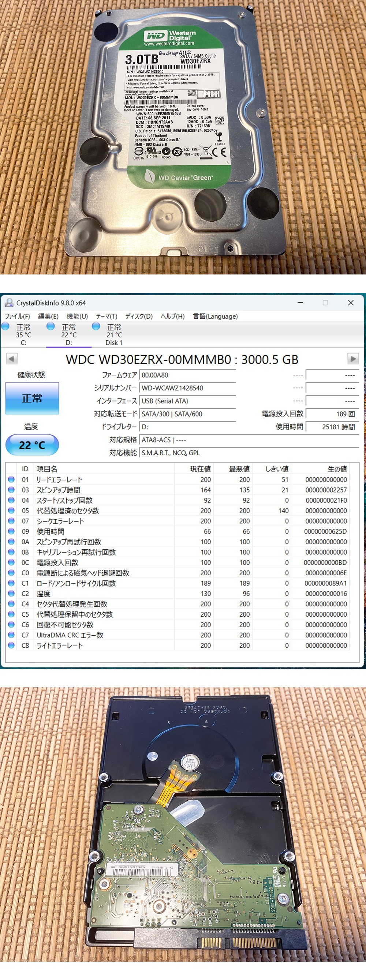This screenshot has width=366, height=980.
Task: Open the ファイル(F) menu
Action: coord(17,316)
